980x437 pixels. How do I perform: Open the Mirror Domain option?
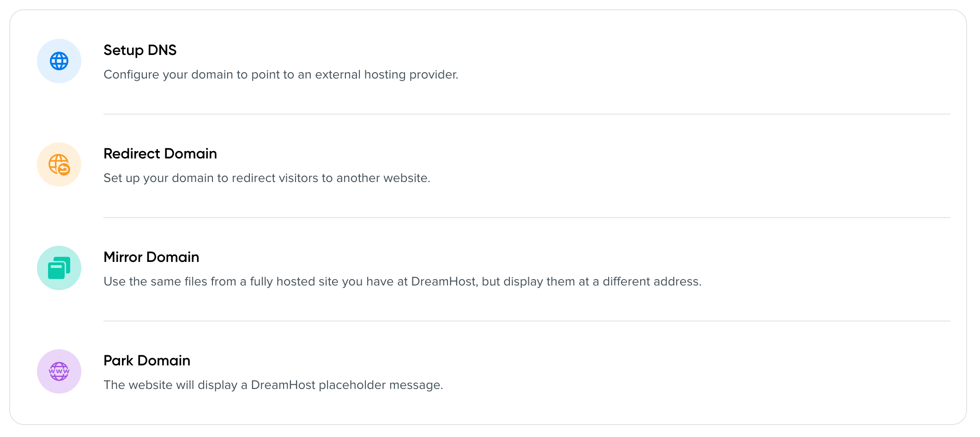click(151, 257)
